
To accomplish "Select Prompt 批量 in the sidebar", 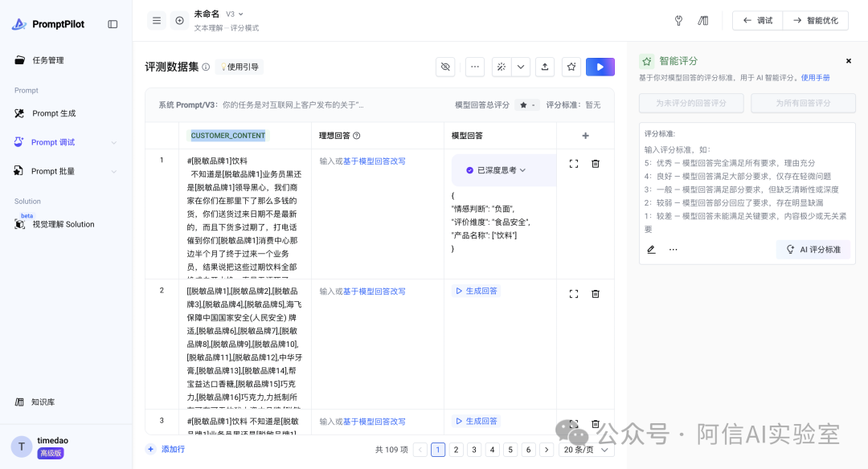I will click(52, 171).
